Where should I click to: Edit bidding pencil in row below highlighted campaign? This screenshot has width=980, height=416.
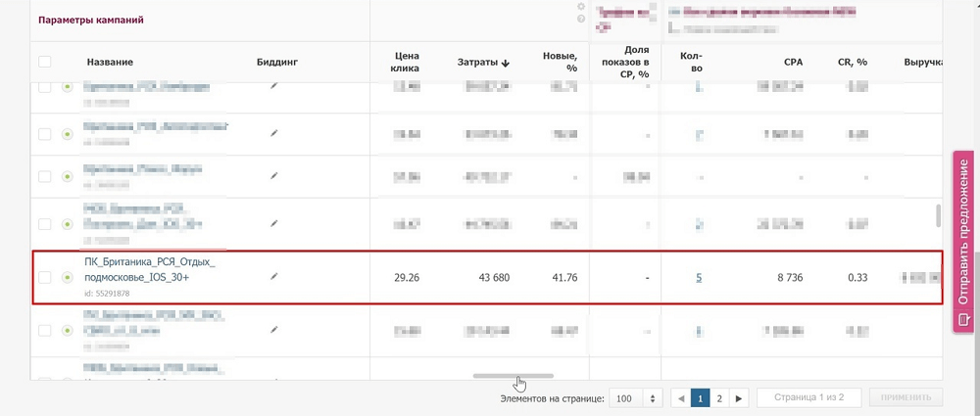point(274,331)
